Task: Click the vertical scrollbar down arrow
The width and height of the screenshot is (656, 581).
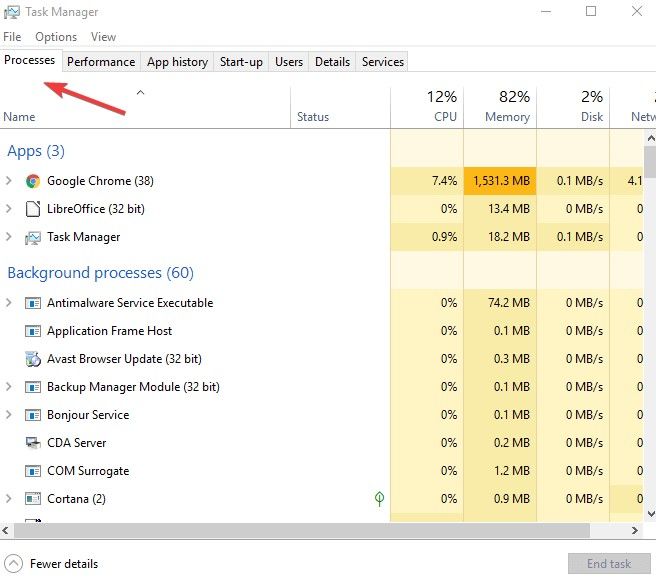Action: 651,513
